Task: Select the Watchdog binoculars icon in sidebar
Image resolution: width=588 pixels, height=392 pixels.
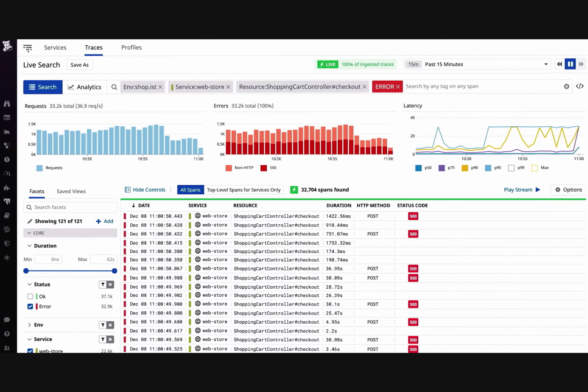Action: 7,103
